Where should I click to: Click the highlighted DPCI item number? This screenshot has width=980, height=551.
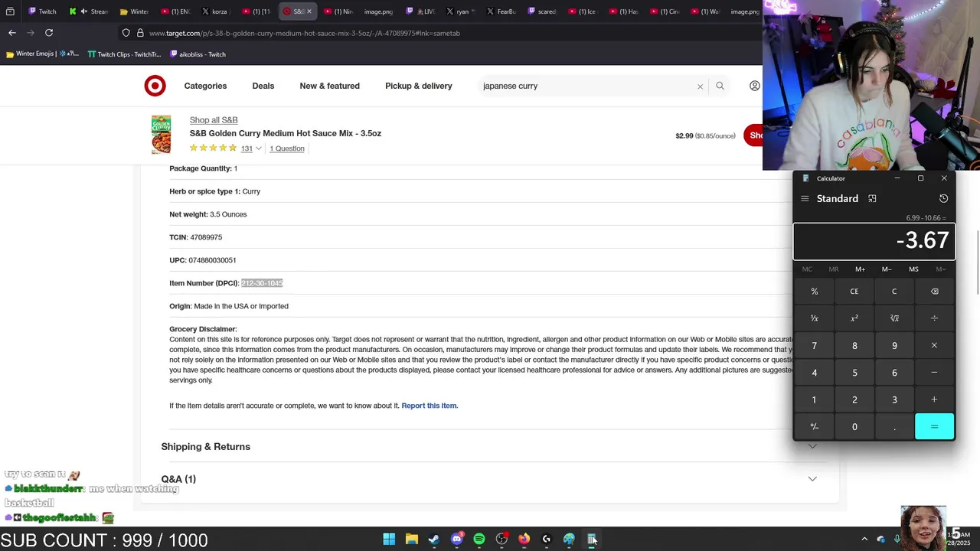point(262,283)
